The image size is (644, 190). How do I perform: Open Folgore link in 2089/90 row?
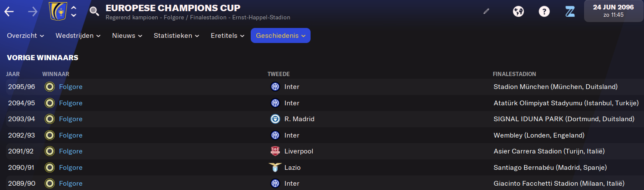pos(71,184)
